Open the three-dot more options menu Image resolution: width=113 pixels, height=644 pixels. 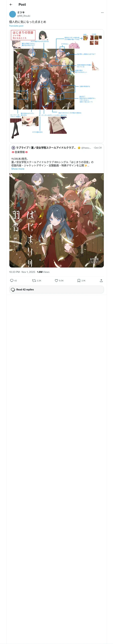pyautogui.click(x=102, y=13)
